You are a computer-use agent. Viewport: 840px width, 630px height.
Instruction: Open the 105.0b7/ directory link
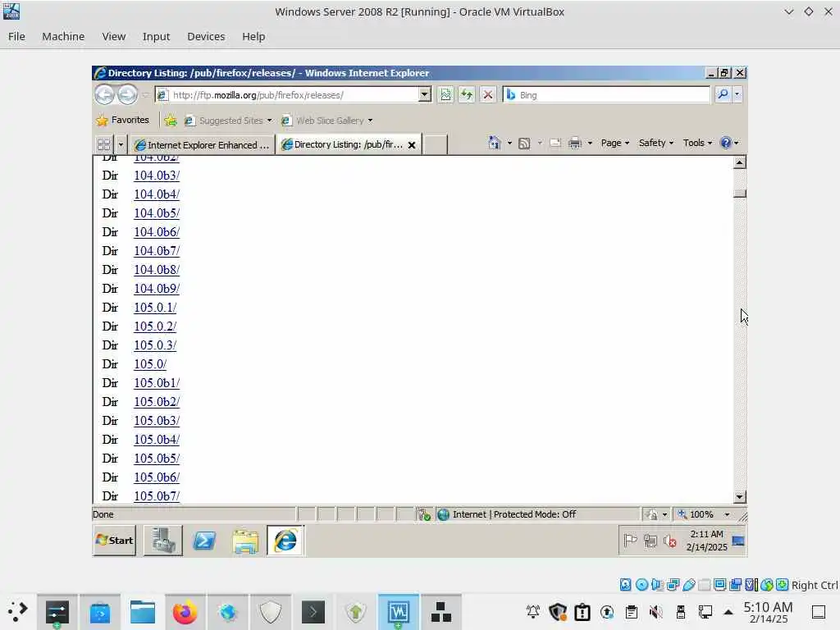click(x=157, y=496)
